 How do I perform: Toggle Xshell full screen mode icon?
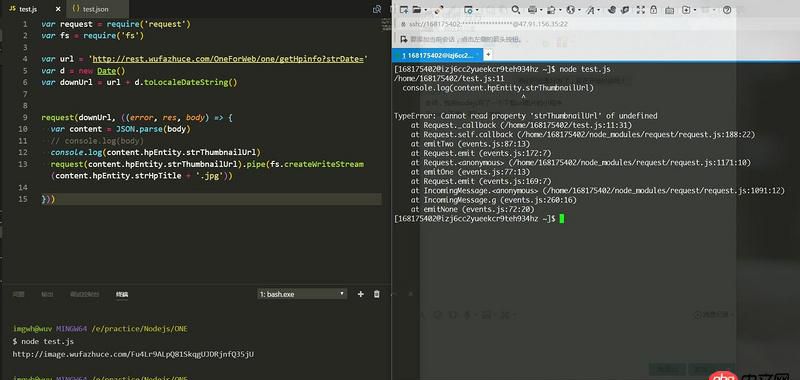641,10
